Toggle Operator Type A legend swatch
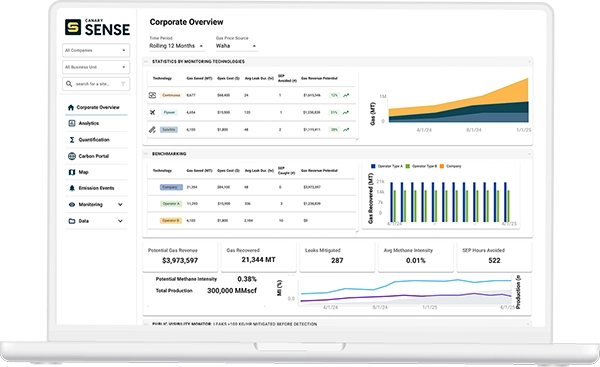This screenshot has width=600, height=367. click(373, 166)
